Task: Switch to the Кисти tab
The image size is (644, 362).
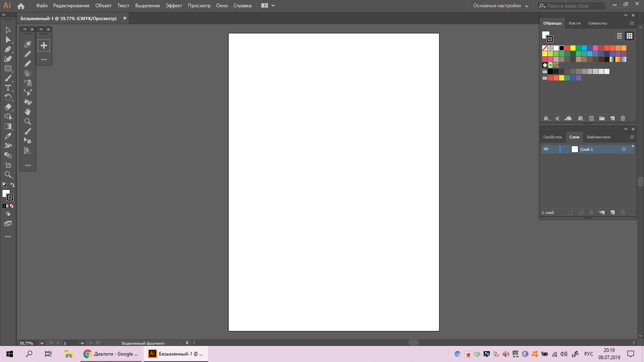Action: pos(575,23)
